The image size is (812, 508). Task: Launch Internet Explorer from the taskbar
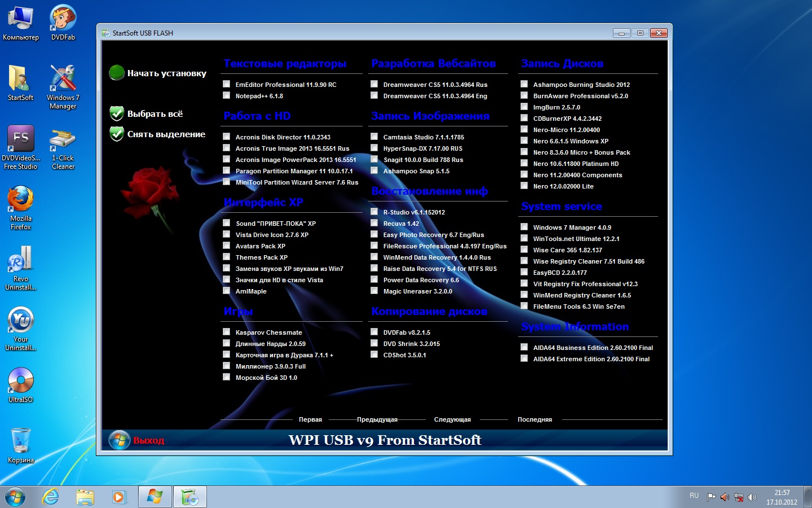[x=51, y=497]
